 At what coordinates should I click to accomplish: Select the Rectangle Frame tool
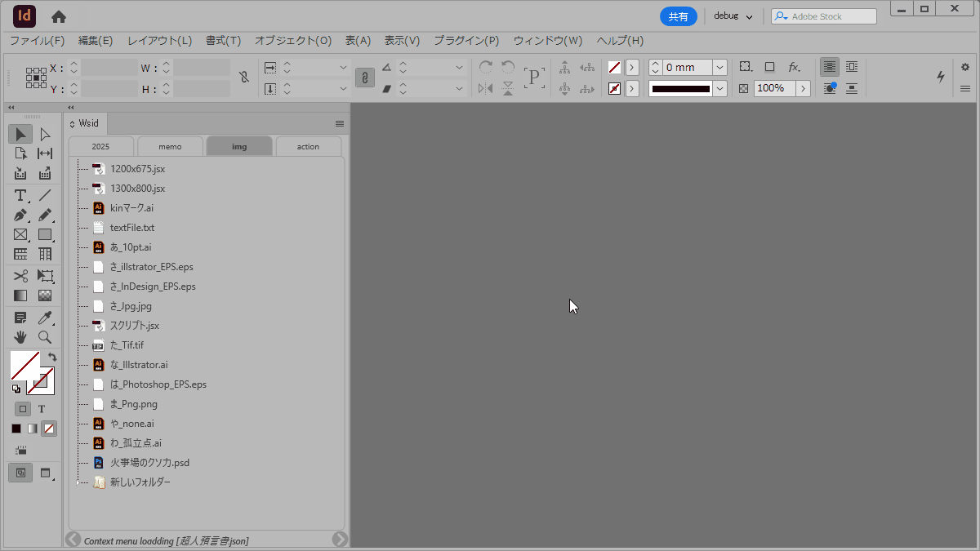point(20,235)
